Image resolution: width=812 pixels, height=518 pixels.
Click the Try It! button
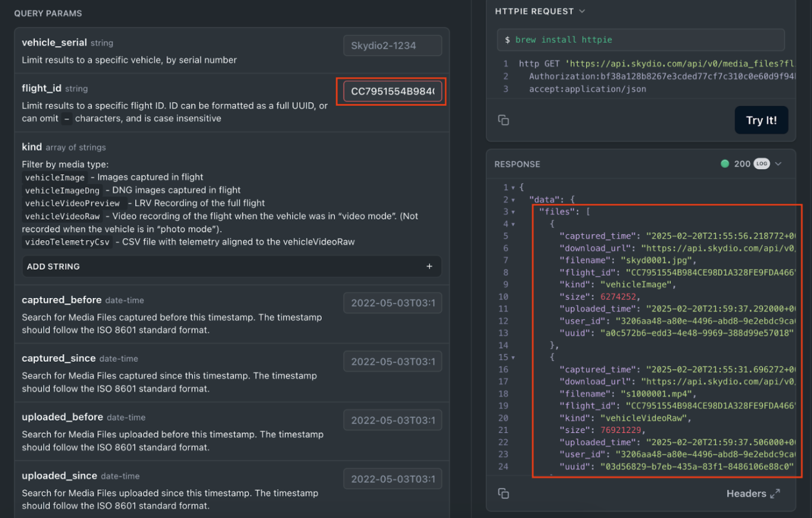(761, 120)
